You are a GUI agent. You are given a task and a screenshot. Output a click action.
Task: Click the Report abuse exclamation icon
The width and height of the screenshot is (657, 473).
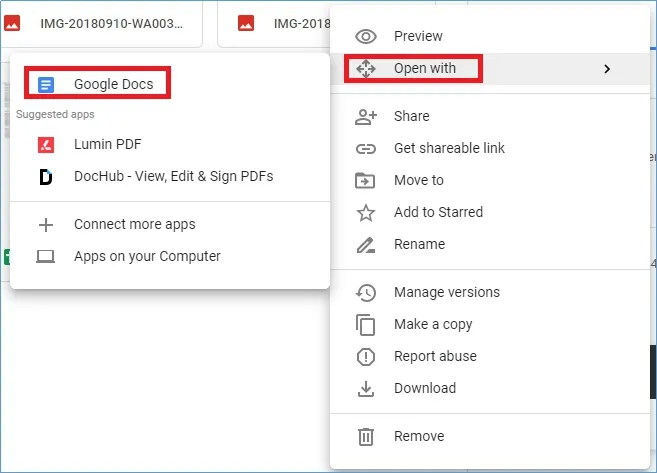point(366,357)
